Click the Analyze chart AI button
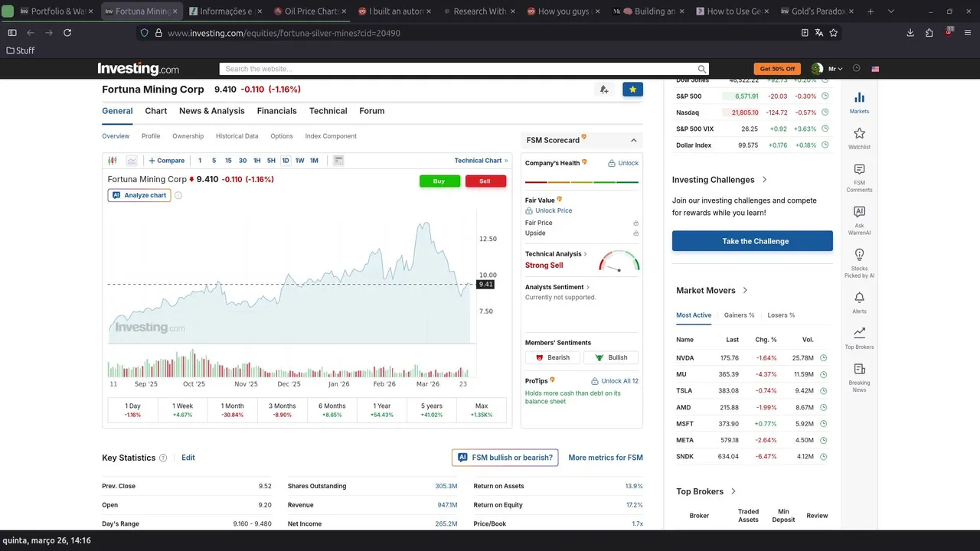Viewport: 980px width, 551px height. pyautogui.click(x=139, y=195)
